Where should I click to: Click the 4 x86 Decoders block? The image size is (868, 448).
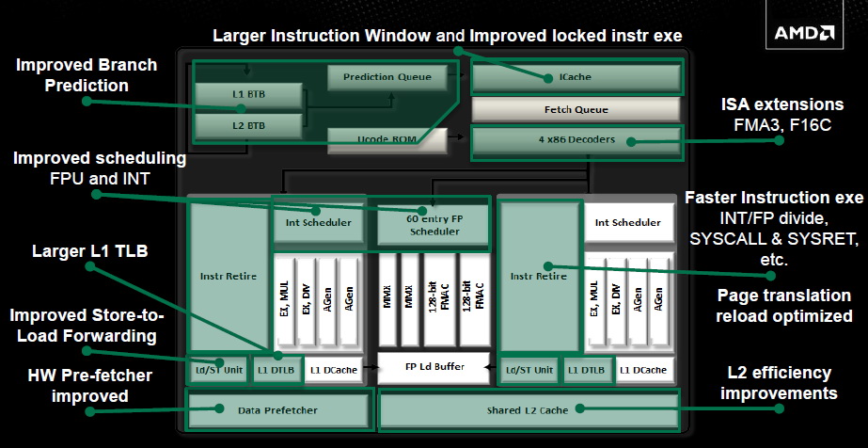576,140
